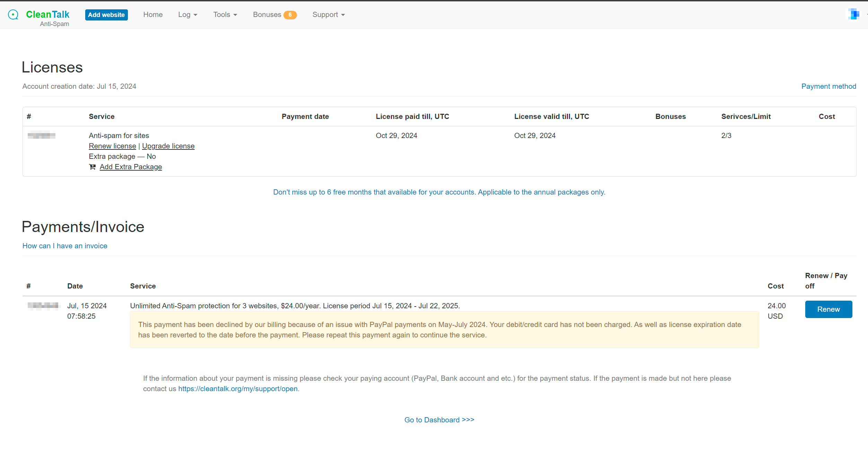868x473 pixels.
Task: Click the blue Renew button
Action: click(x=828, y=309)
